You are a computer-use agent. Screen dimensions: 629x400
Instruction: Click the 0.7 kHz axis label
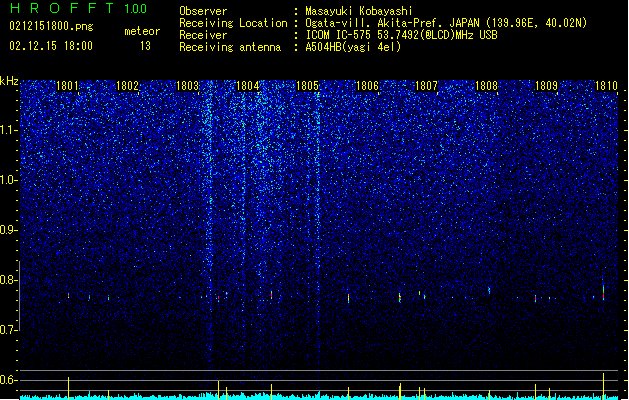point(8,330)
